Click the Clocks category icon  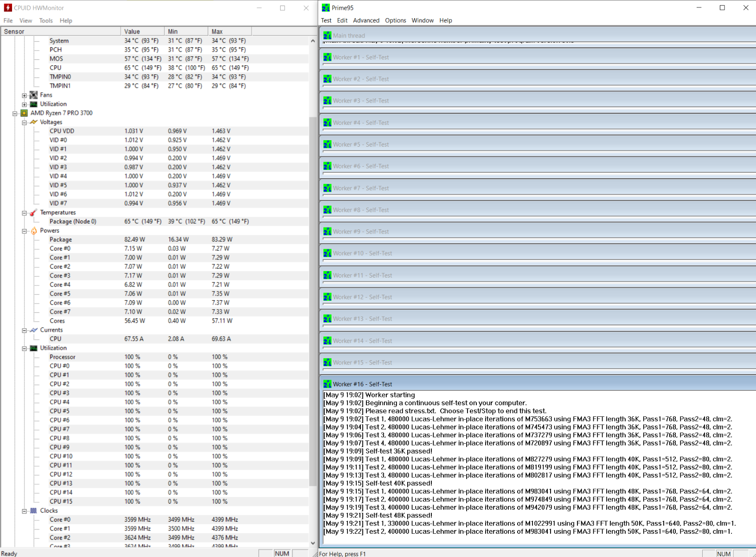pos(33,511)
